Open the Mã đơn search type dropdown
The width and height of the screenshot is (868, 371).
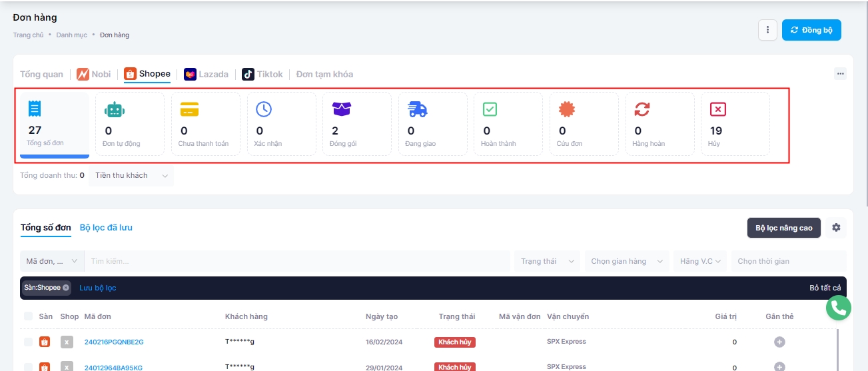pyautogui.click(x=52, y=261)
